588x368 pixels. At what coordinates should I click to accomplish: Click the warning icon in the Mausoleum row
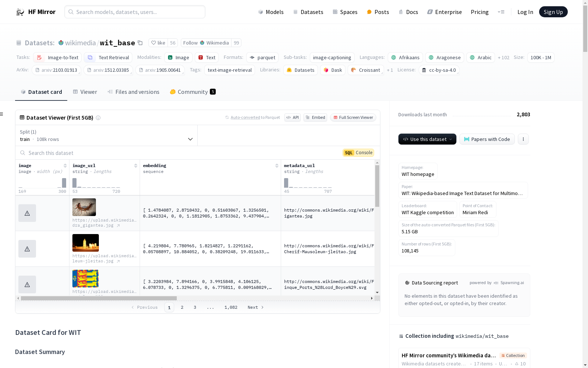point(27,249)
